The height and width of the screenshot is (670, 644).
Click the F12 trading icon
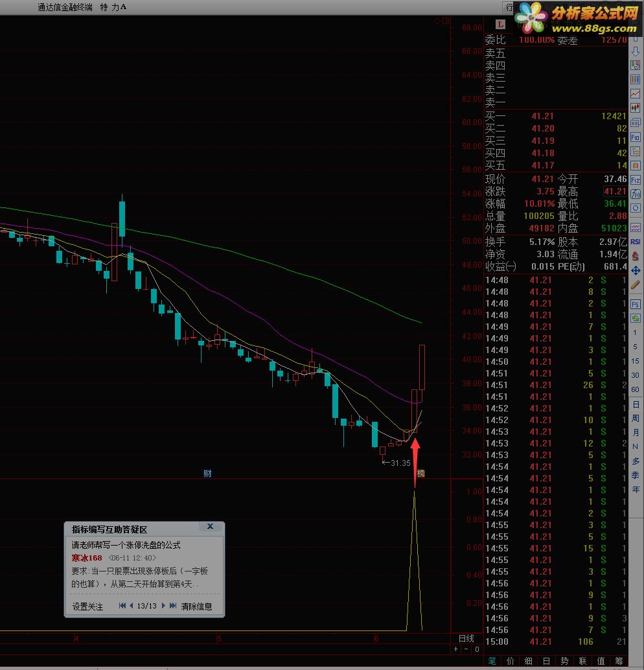tap(636, 180)
